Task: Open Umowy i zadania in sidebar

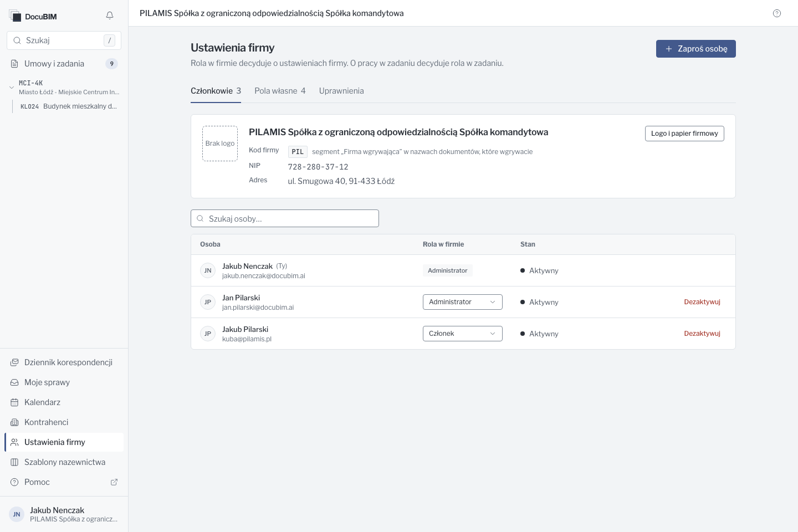Action: (64, 64)
